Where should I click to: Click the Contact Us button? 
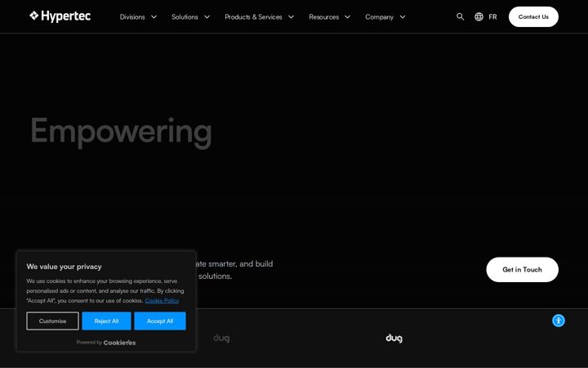point(533,17)
